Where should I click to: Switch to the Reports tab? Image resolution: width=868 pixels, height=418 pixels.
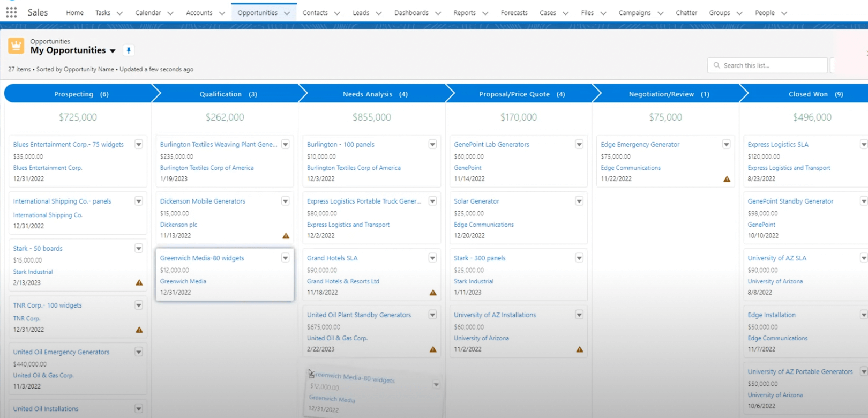pos(465,13)
